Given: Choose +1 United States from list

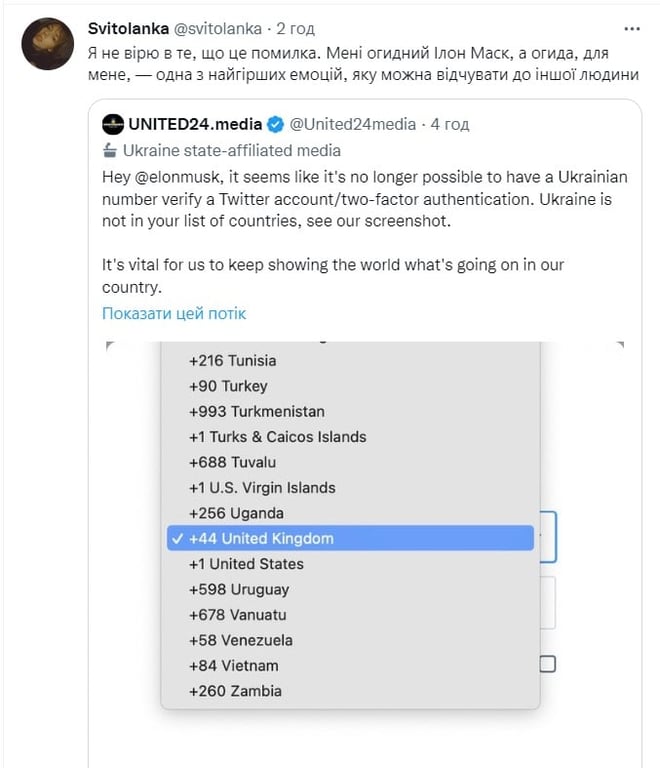Looking at the screenshot, I should point(246,564).
